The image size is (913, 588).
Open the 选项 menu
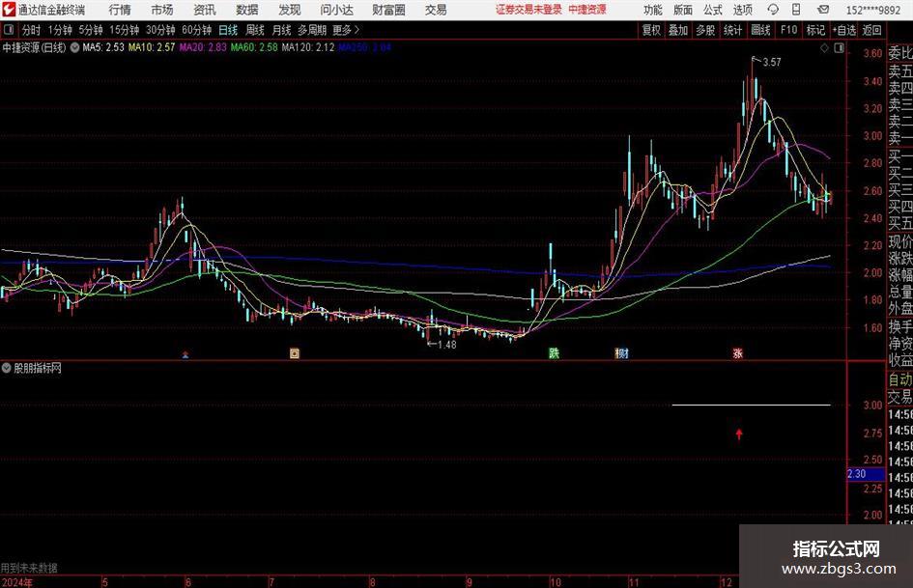742,10
